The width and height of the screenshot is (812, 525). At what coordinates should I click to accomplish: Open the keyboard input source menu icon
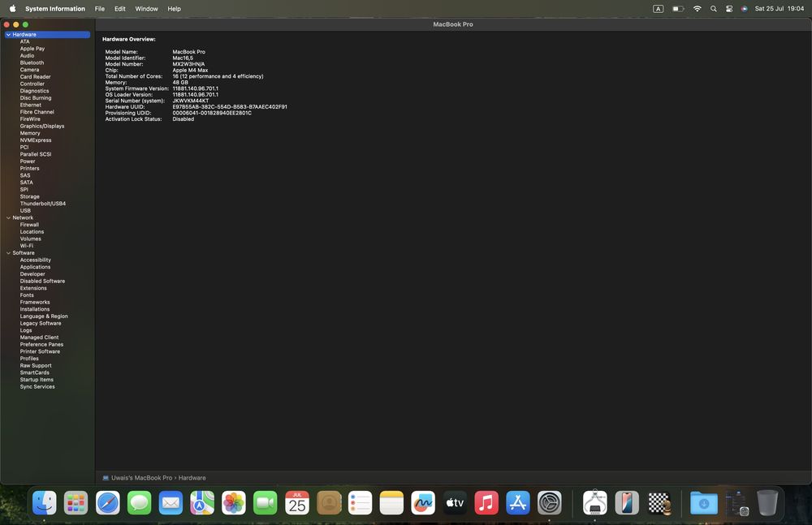point(659,9)
